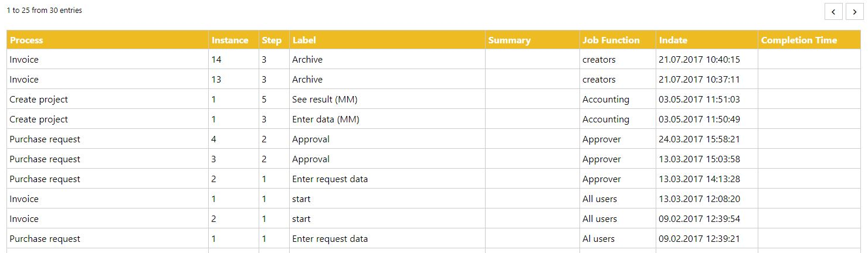
Task: Go to the next page of entries
Action: 854,11
